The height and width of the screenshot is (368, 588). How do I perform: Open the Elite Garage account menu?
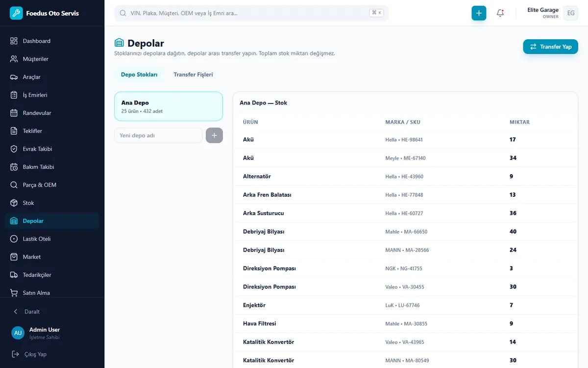553,13
